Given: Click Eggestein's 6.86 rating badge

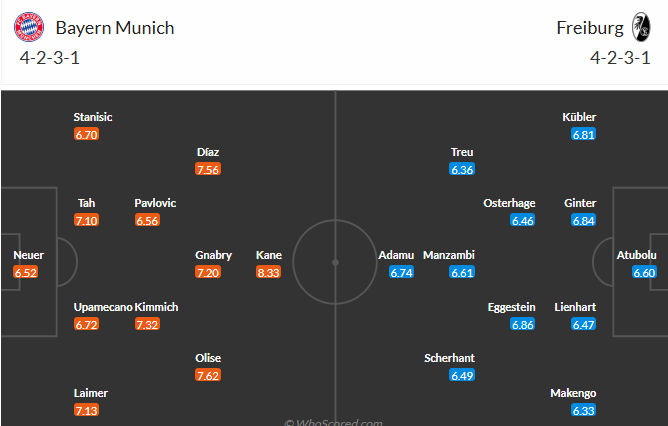Looking at the screenshot, I should coord(523,324).
